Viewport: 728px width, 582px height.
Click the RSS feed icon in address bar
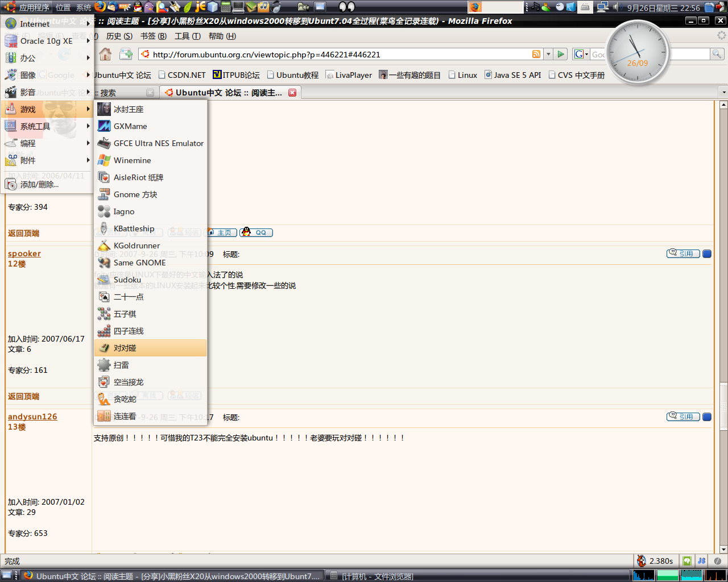click(x=536, y=54)
